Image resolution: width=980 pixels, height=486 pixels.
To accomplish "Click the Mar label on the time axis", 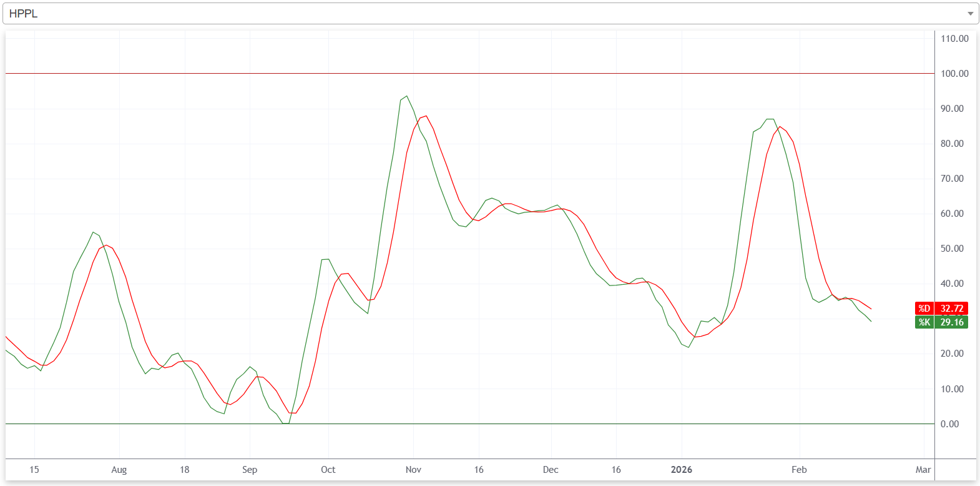I will point(923,470).
